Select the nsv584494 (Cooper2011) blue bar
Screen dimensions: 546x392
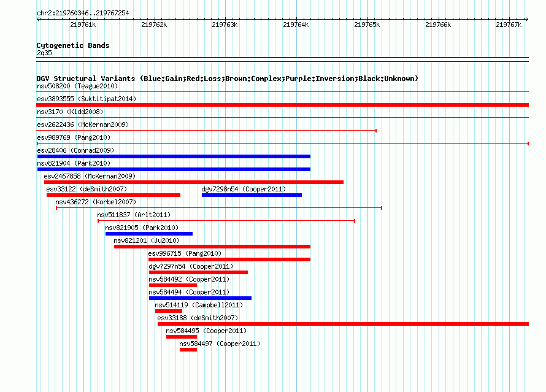click(x=200, y=298)
